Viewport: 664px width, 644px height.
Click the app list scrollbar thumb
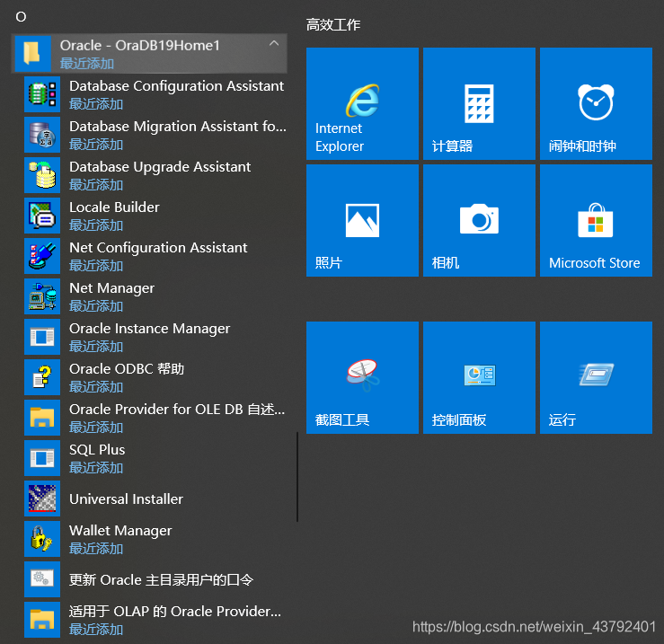tap(297, 477)
